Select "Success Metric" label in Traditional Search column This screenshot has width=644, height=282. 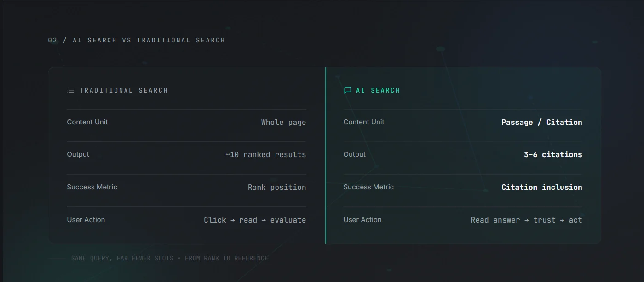tap(92, 187)
